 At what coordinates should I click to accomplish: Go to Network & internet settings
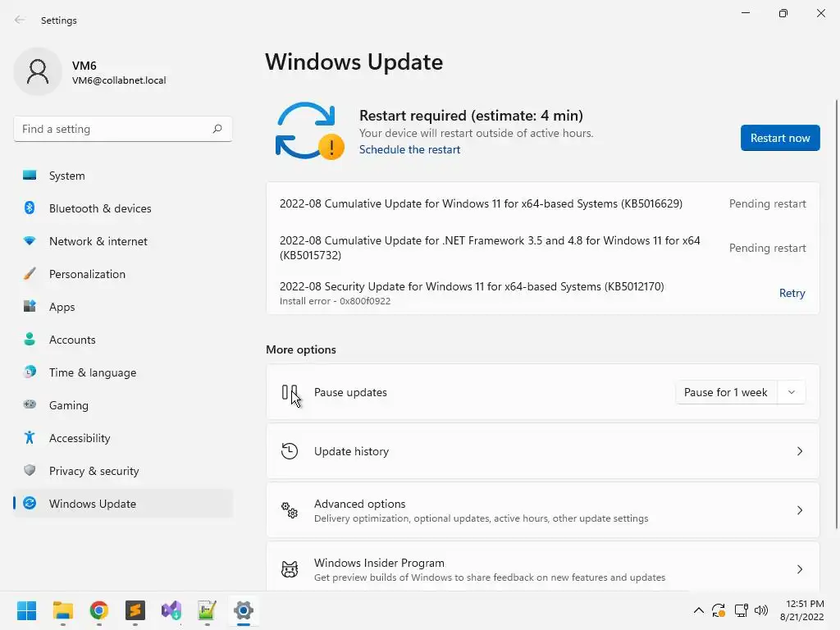(x=123, y=241)
